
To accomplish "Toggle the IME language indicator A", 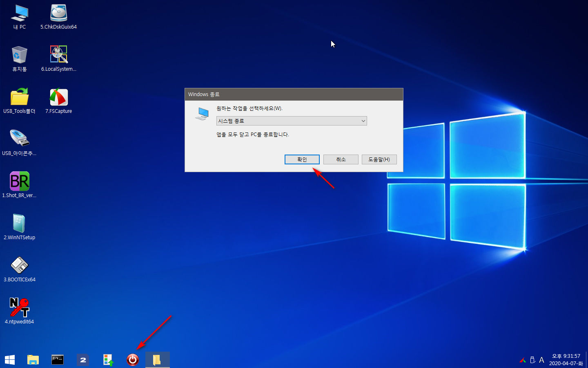I will (x=541, y=360).
